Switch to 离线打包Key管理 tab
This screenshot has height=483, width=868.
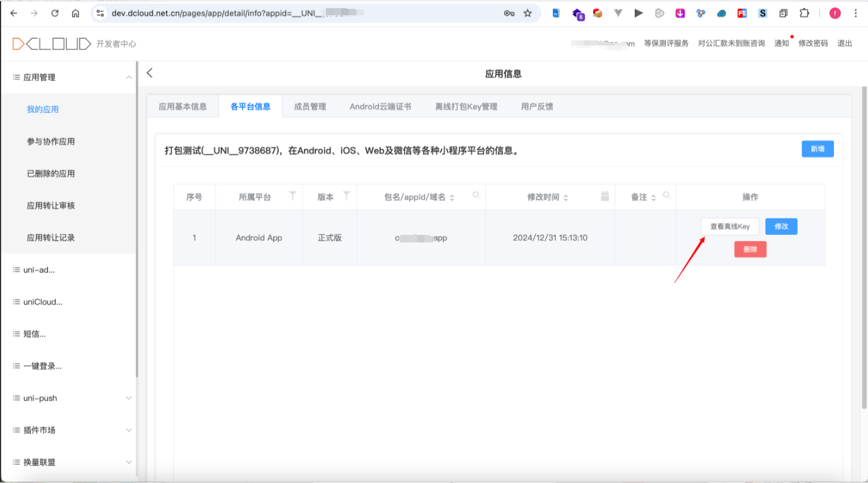pos(466,107)
